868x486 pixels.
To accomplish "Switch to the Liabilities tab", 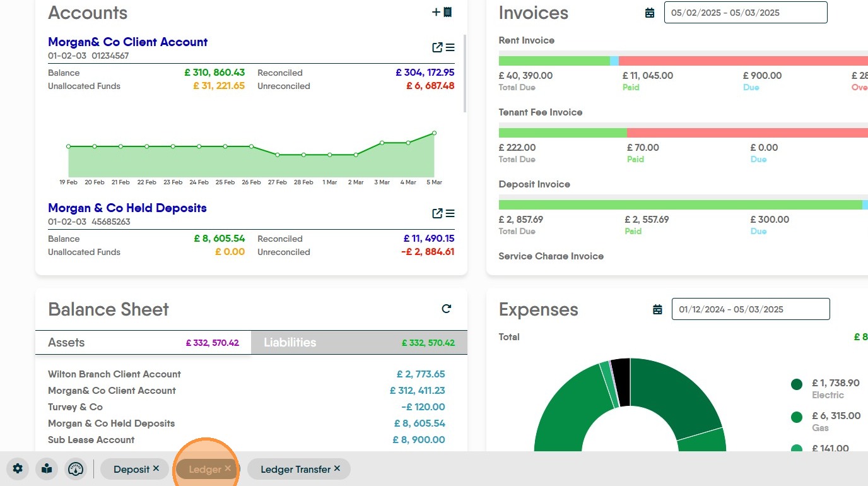I will pos(358,343).
